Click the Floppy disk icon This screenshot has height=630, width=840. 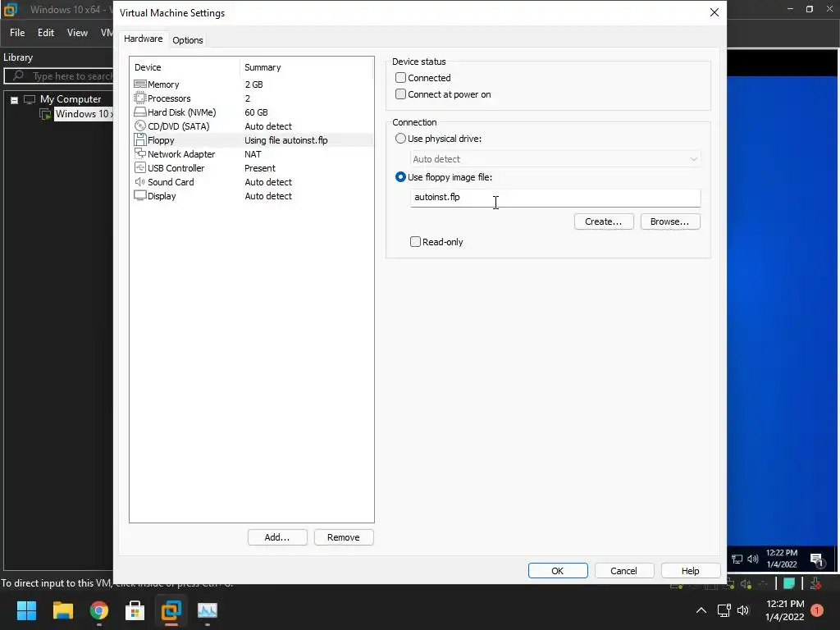pos(139,139)
